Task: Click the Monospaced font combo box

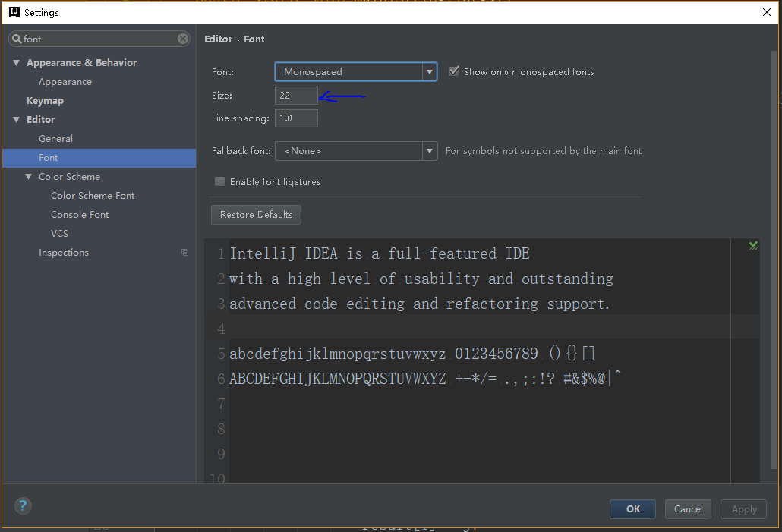Action: pos(356,72)
